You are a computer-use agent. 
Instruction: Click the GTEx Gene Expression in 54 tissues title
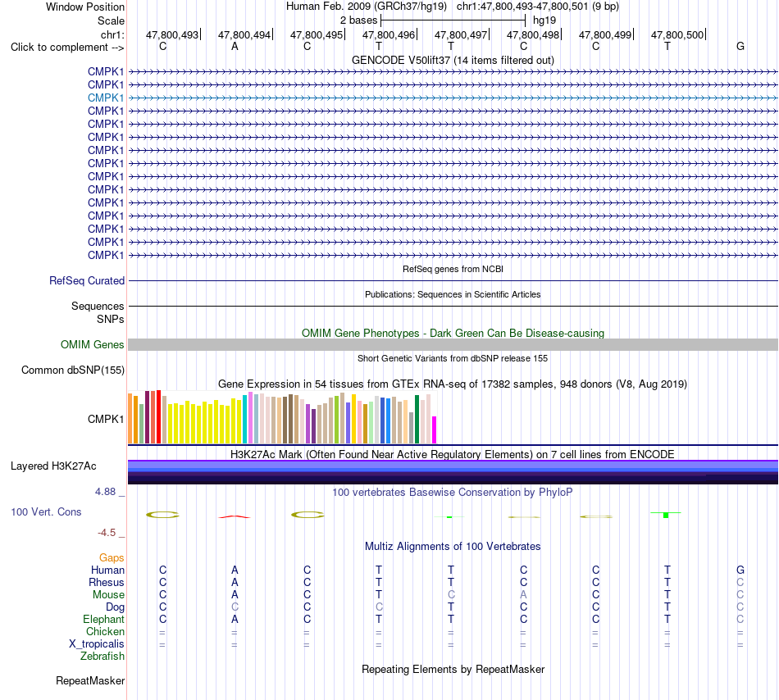[453, 384]
